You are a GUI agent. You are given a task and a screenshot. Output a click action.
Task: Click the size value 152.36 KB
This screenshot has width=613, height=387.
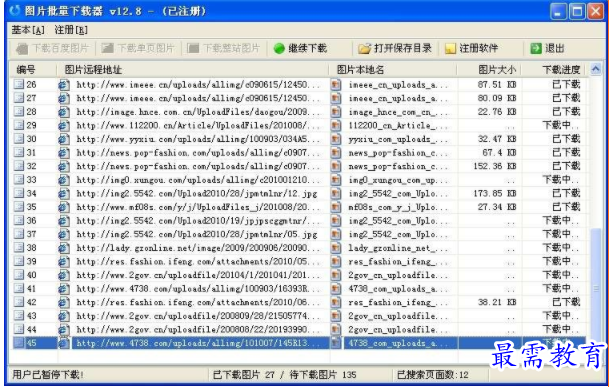[x=495, y=166]
